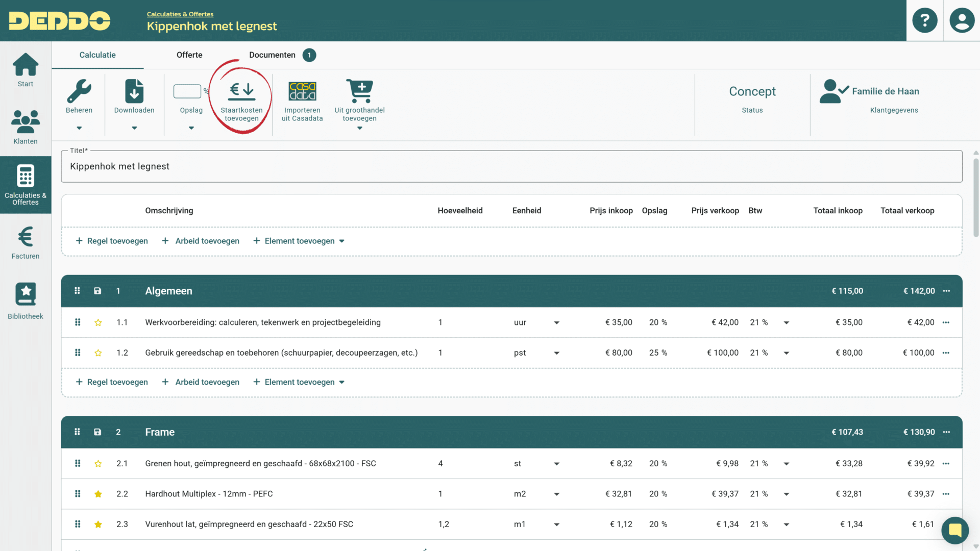Screen dimensions: 980x551
Task: Click the Totaal verkoop column header
Action: [907, 211]
